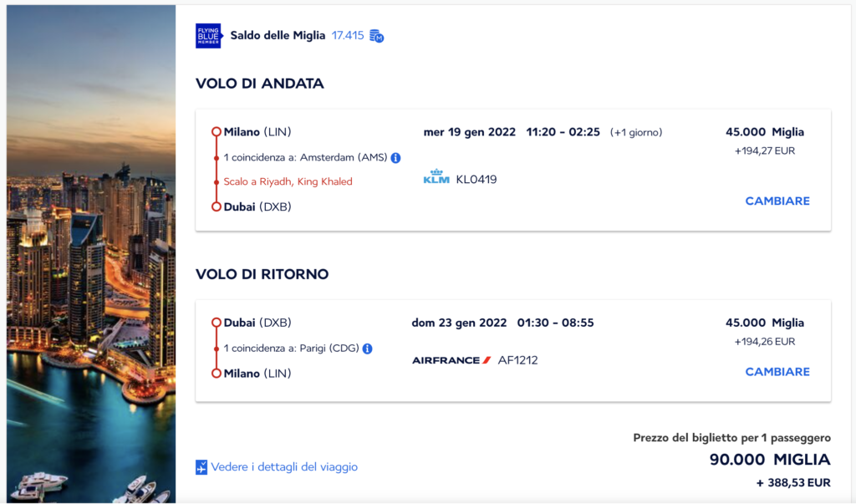Click the Air France airline logo

click(451, 360)
